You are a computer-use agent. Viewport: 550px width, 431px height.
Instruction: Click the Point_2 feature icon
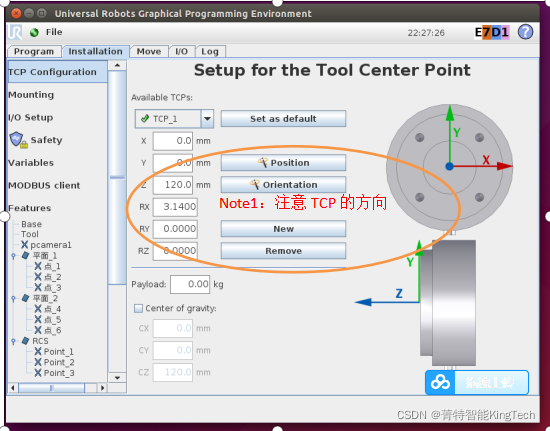click(x=38, y=362)
